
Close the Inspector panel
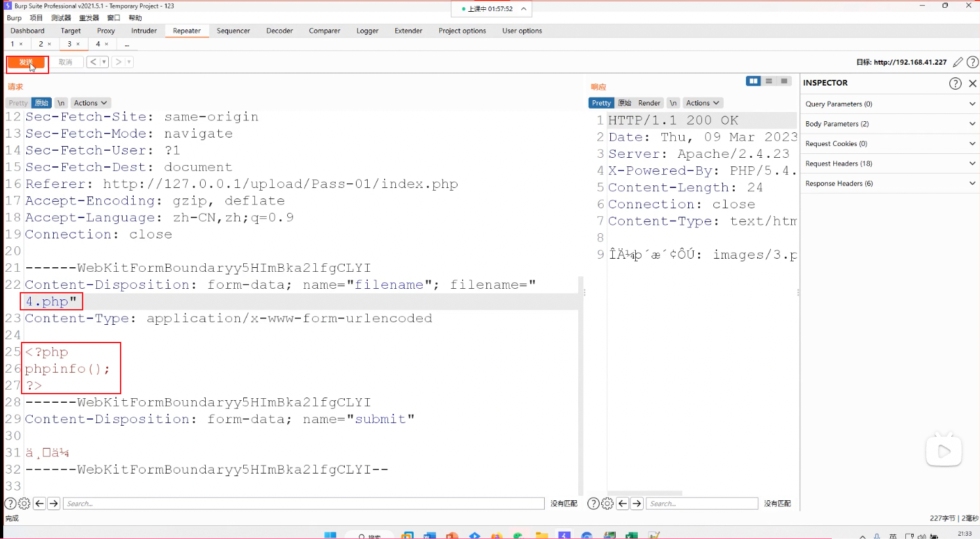click(973, 83)
